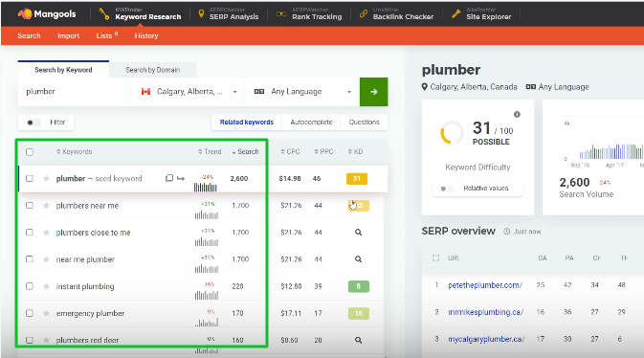Viewport: 644px width, 358px height.
Task: Click the search volume bar chart
Action: pos(611,151)
